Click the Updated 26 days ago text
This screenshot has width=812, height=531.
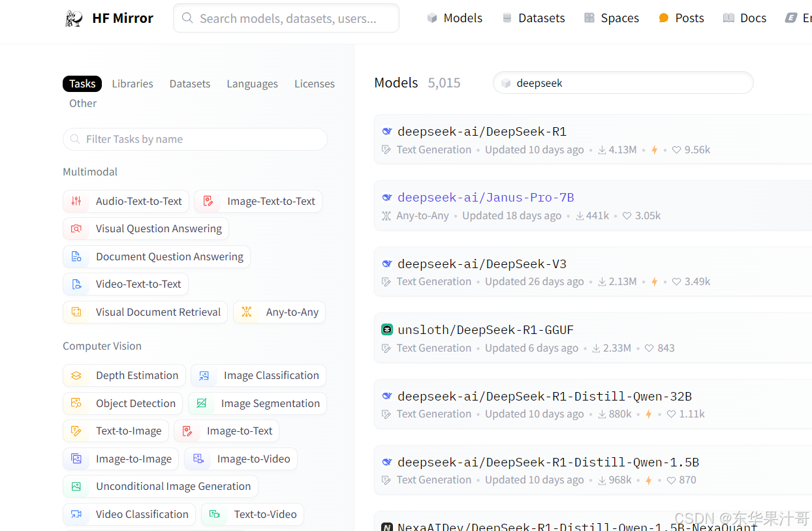535,282
